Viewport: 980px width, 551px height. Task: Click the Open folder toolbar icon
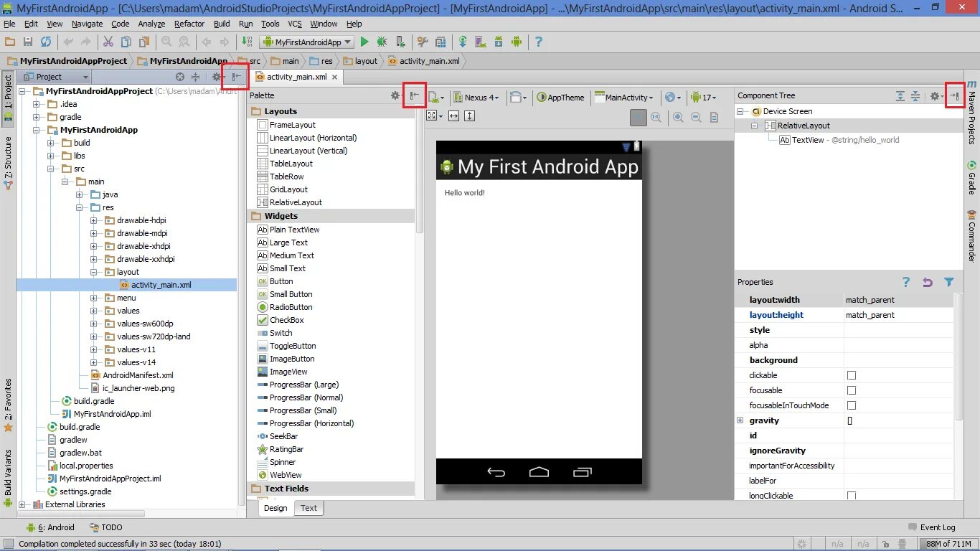10,42
